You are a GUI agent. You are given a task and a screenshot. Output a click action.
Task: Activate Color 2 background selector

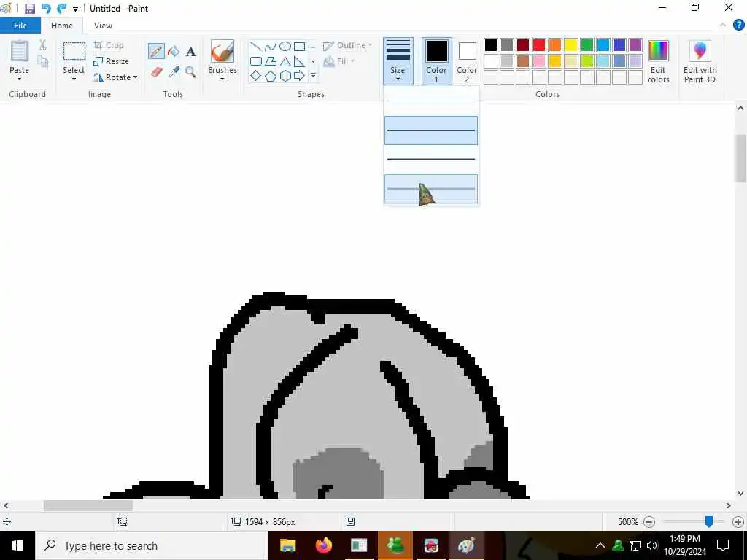467,61
